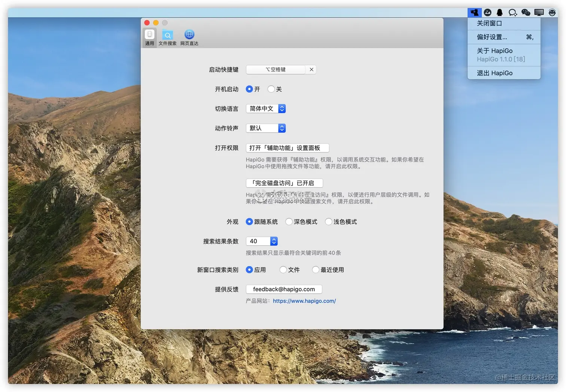Click the ⌥空格键 shortcut recorder field
Viewport: 566px width, 392px height.
276,70
